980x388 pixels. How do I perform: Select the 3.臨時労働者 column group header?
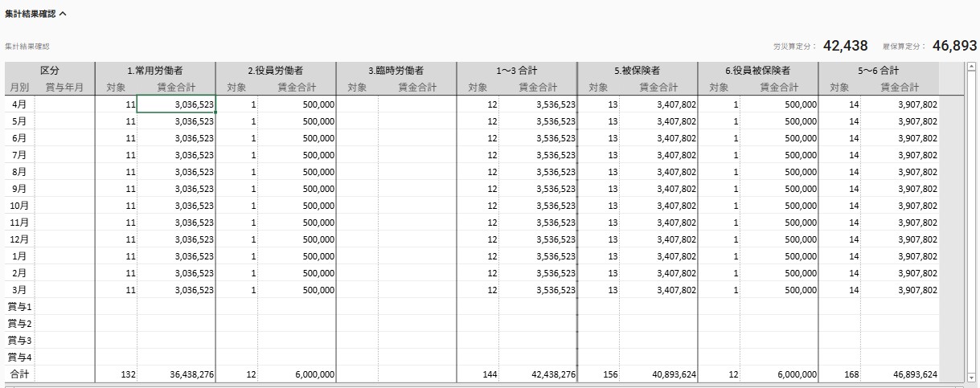[x=396, y=71]
